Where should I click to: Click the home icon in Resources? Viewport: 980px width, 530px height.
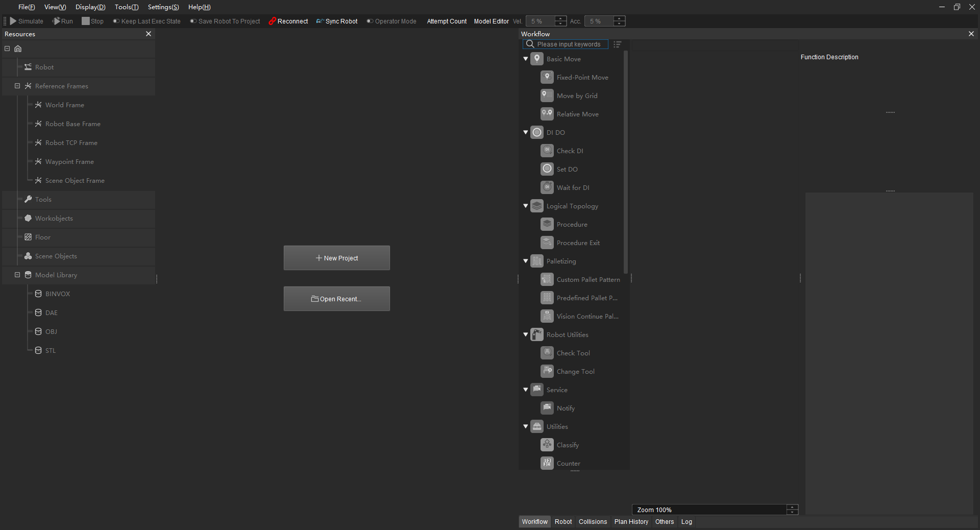[x=18, y=49]
